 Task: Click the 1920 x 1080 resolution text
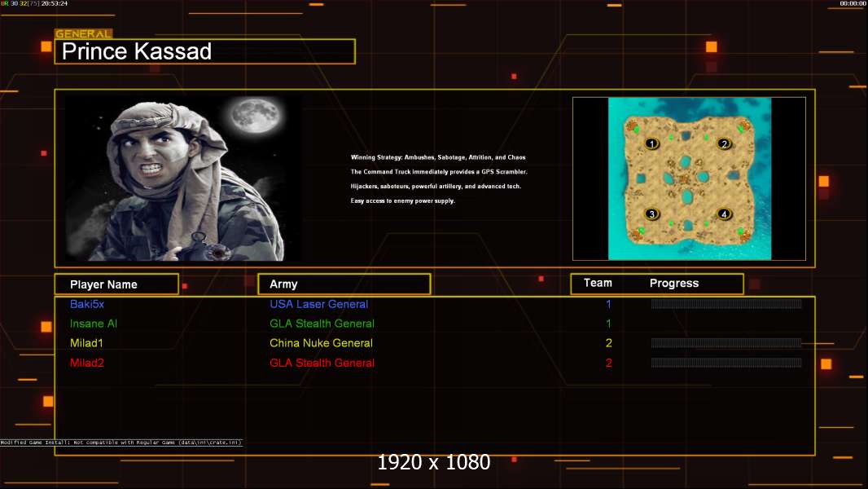tap(433, 462)
